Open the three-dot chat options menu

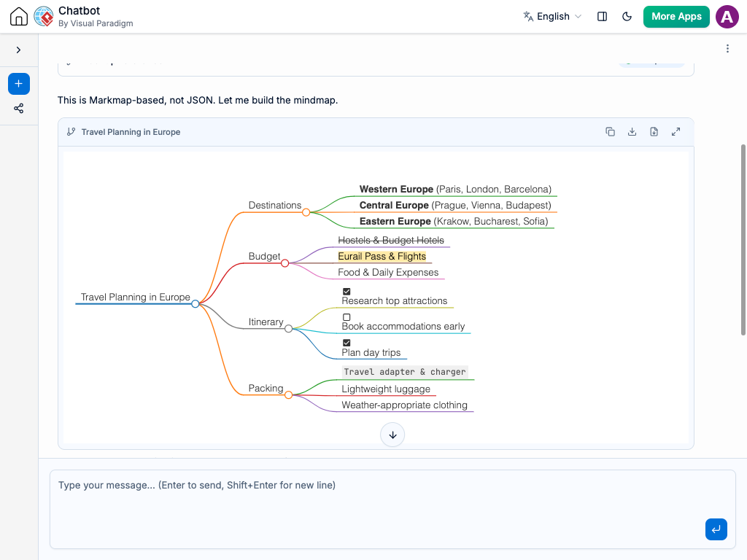[727, 49]
